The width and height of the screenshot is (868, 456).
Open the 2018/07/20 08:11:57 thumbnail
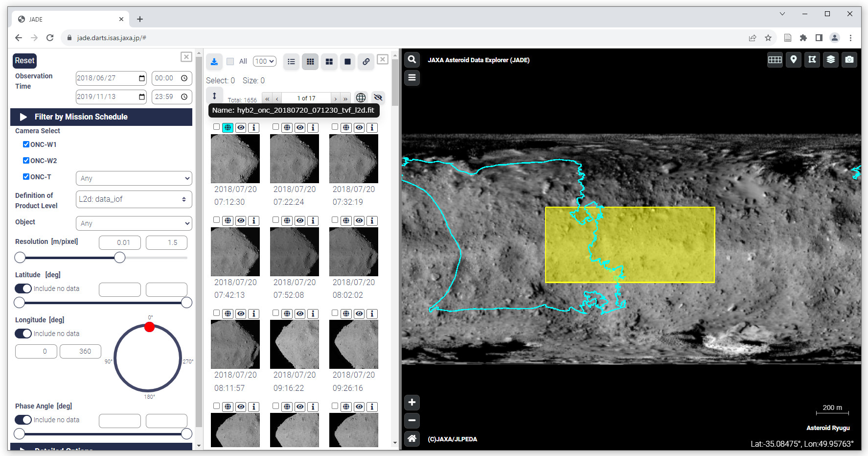[x=235, y=344]
